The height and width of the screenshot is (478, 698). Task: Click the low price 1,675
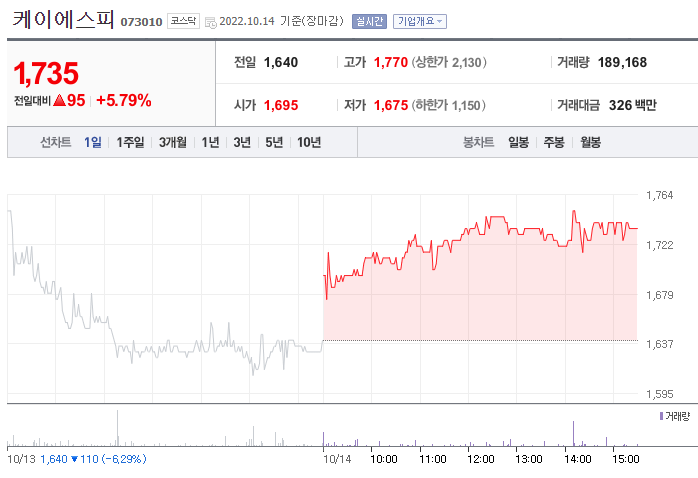coord(391,105)
